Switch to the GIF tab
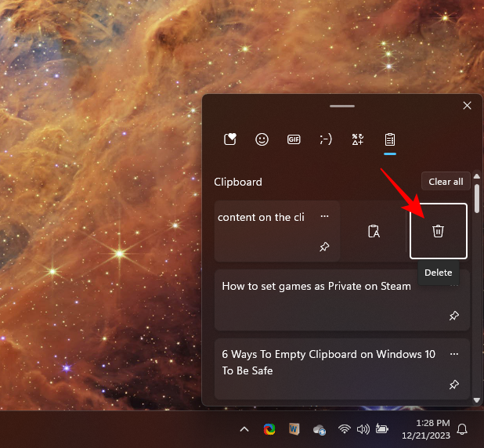 point(294,139)
